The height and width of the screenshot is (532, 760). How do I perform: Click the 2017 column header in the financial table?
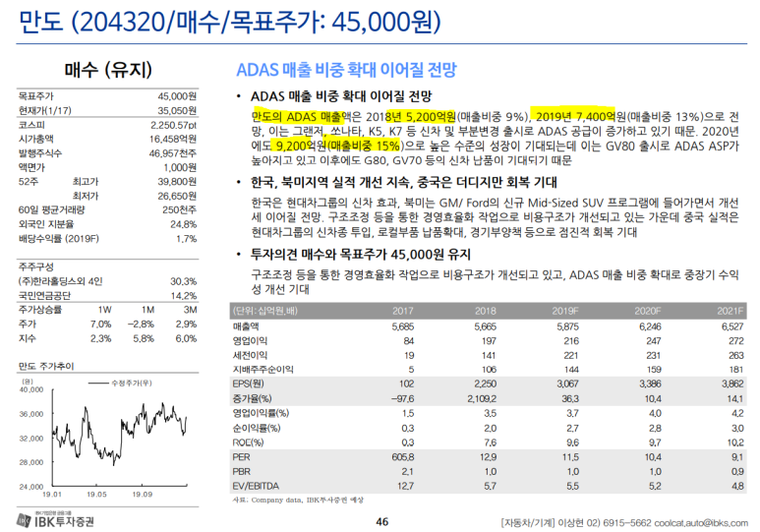[x=403, y=311]
